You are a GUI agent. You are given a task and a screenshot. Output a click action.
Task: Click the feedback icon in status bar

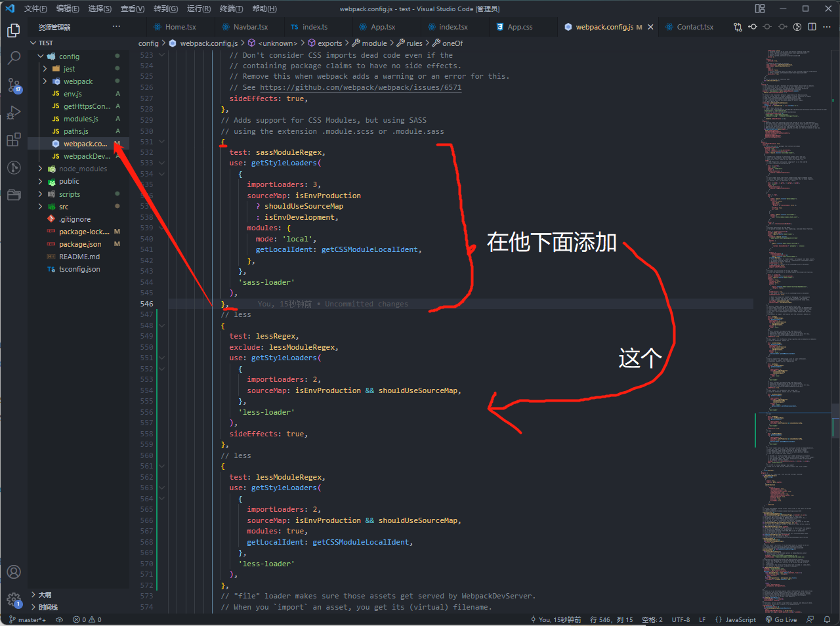810,619
